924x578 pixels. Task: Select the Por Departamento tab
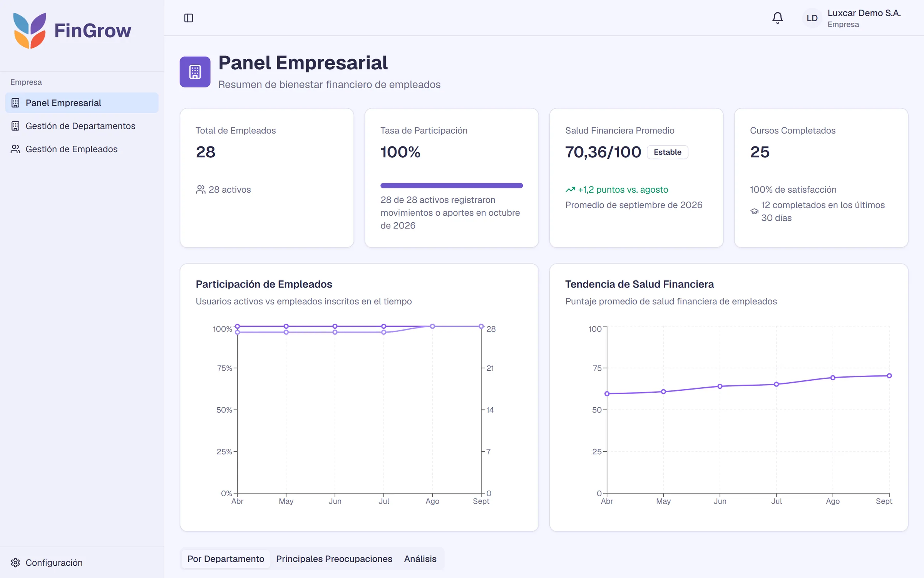tap(226, 559)
